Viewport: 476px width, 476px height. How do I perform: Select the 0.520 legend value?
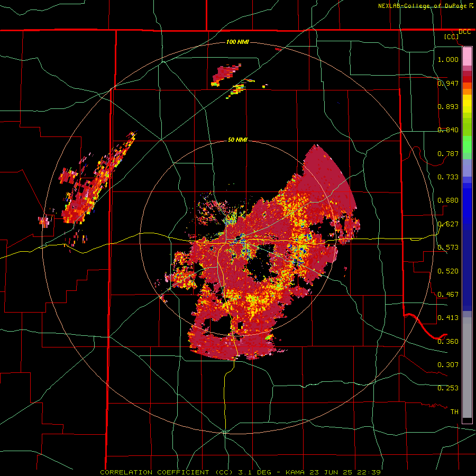pos(448,271)
